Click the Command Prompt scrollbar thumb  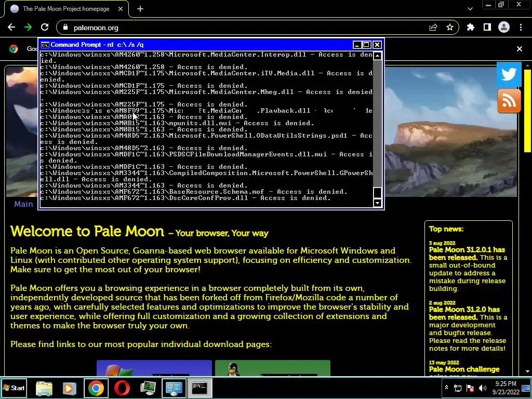coord(377,192)
